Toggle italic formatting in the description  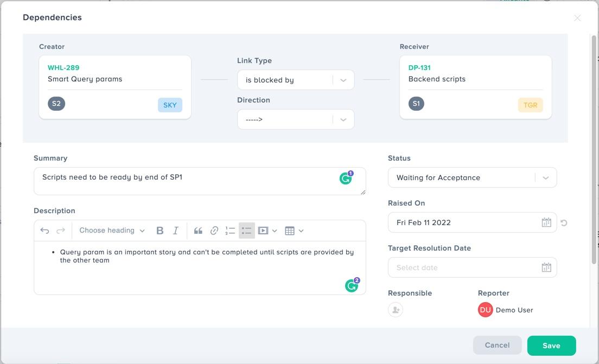175,230
